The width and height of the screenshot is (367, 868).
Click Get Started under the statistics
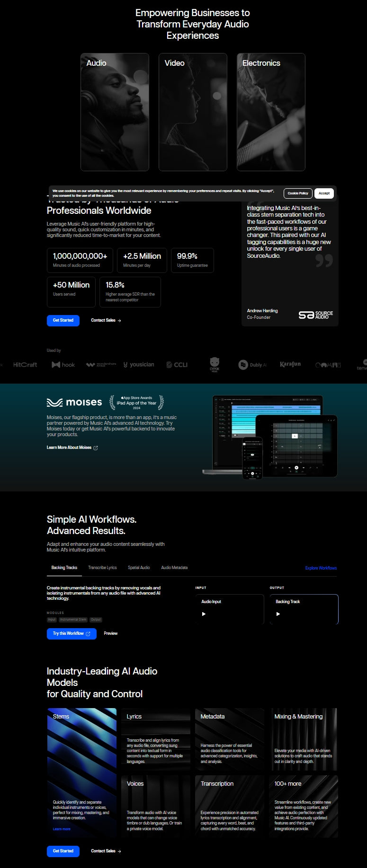[63, 320]
